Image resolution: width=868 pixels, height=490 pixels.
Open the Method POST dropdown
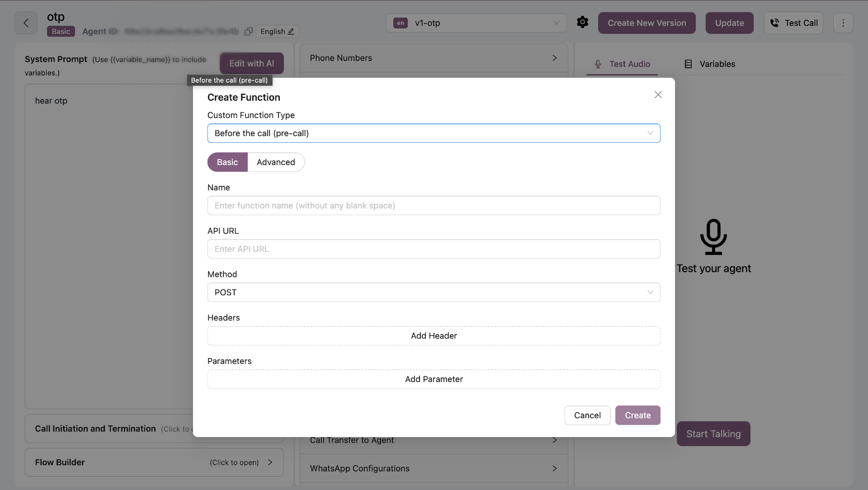434,292
